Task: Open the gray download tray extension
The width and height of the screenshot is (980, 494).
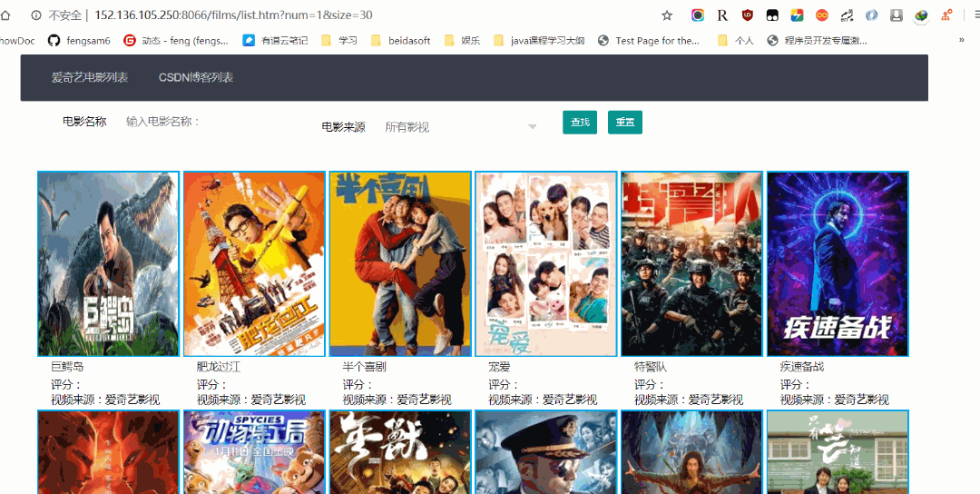Action: [x=897, y=15]
